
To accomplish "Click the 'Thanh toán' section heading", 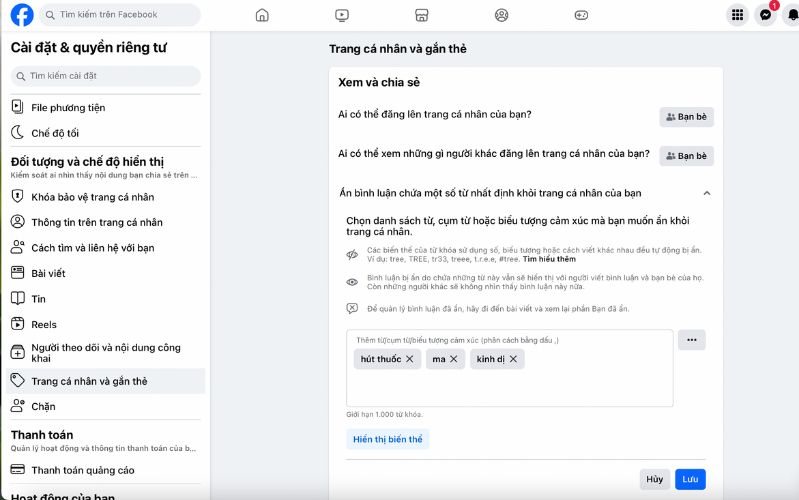I will (x=42, y=435).
